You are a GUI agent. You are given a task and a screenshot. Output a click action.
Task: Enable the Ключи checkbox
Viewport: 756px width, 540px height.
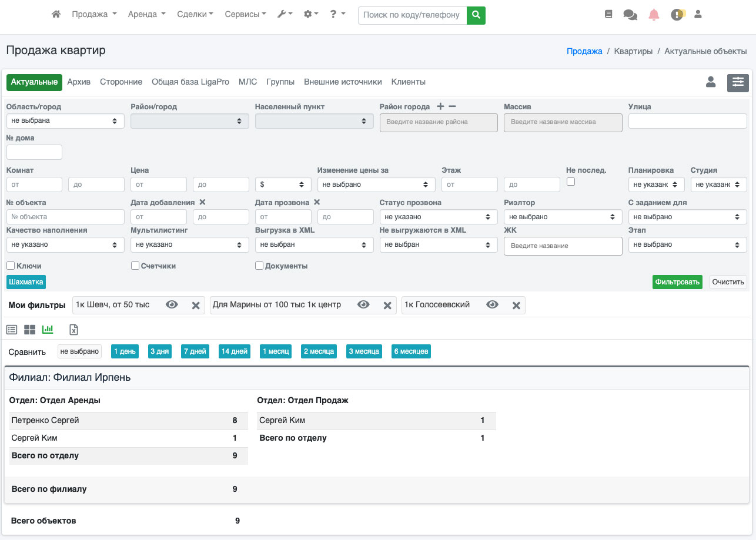11,266
